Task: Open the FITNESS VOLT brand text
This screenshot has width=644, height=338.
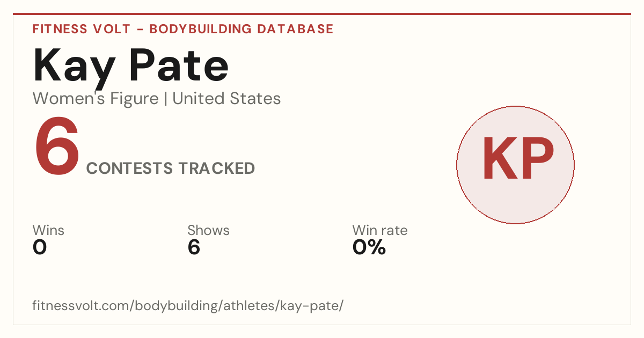Action: click(80, 29)
